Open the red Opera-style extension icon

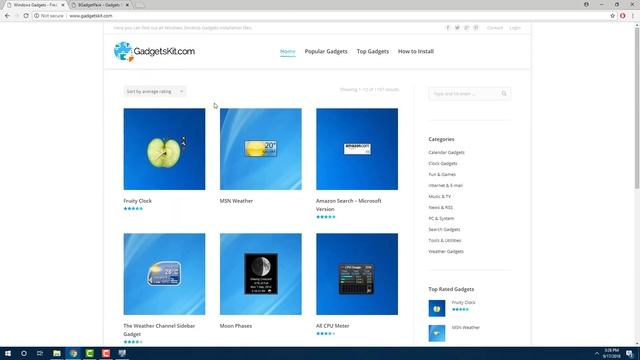pos(622,16)
